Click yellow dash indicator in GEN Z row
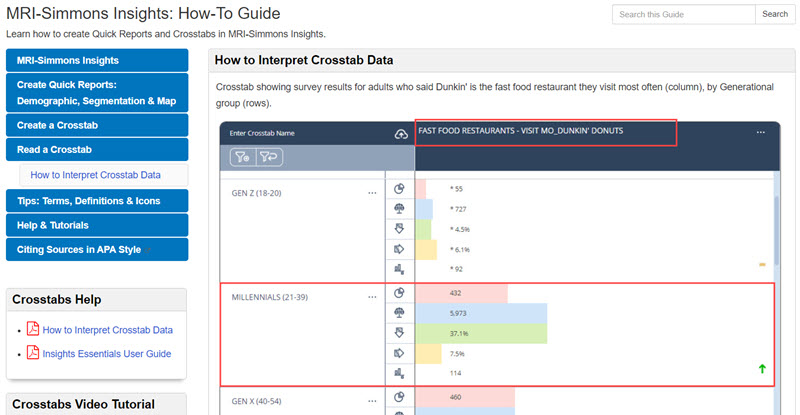Image resolution: width=800 pixels, height=415 pixels. click(762, 264)
